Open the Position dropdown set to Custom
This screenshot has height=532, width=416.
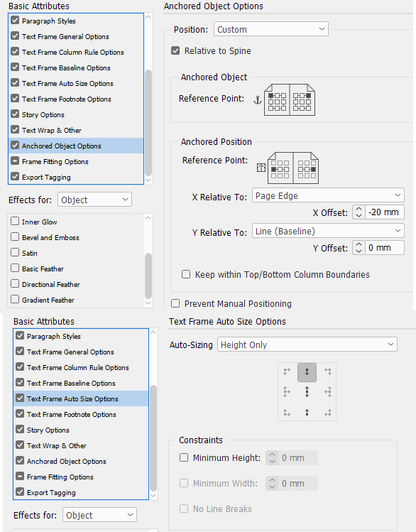(271, 29)
